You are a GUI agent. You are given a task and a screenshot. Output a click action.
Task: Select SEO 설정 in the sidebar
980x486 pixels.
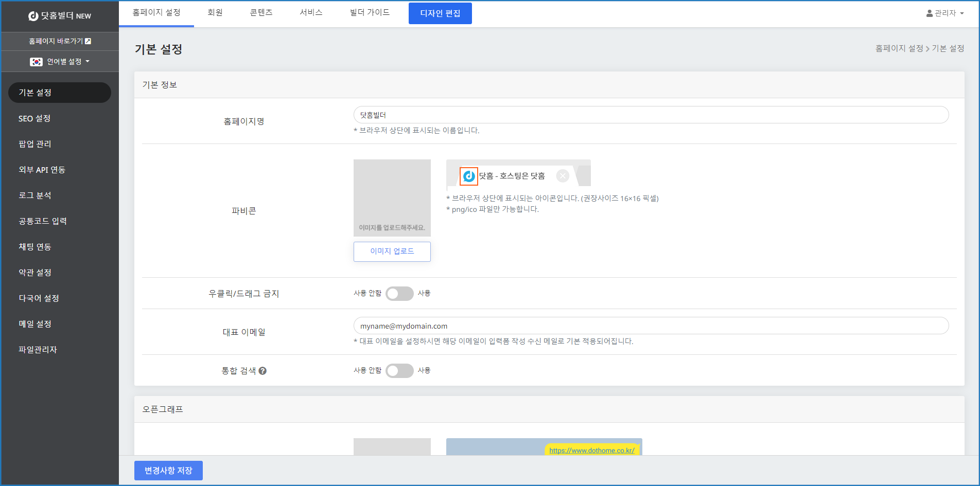34,118
